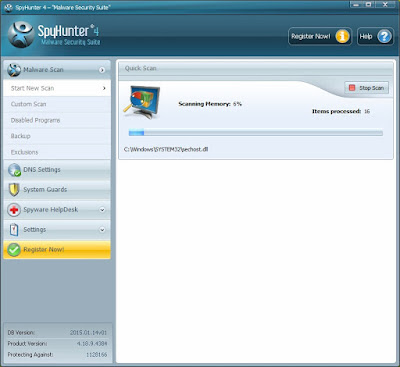The height and width of the screenshot is (367, 400).
Task: Expand the Settings section arrow
Action: (102, 230)
